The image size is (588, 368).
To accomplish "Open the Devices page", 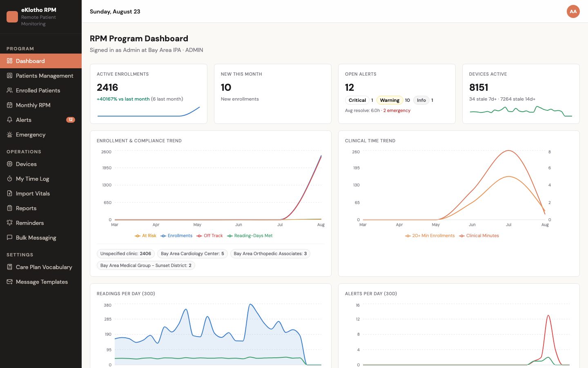I will pyautogui.click(x=41, y=164).
